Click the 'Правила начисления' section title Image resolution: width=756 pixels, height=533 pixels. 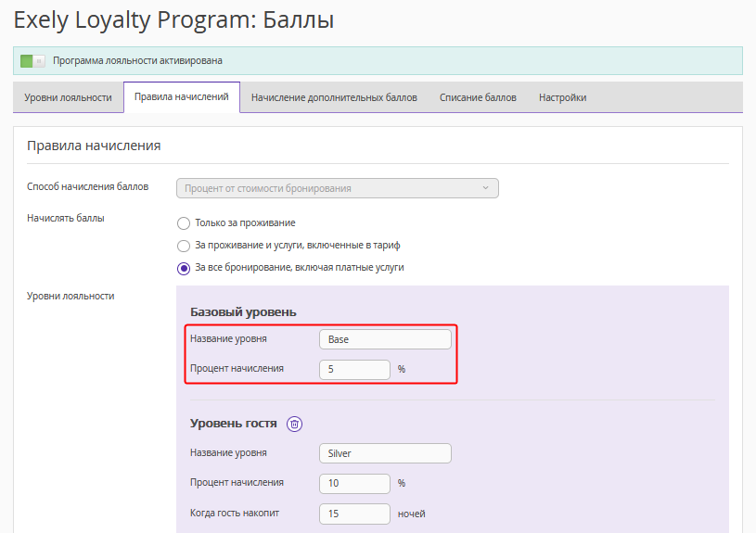94,146
